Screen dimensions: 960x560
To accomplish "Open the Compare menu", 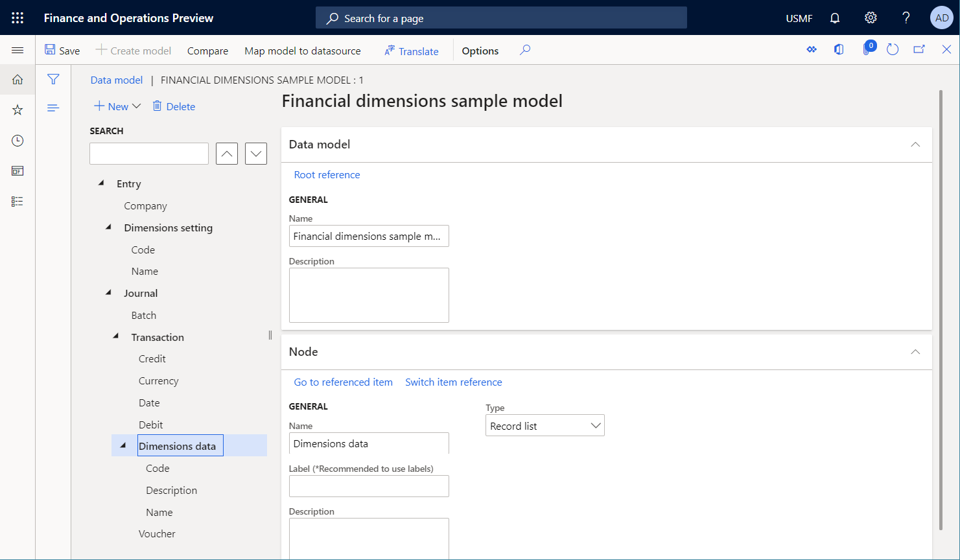I will [207, 51].
